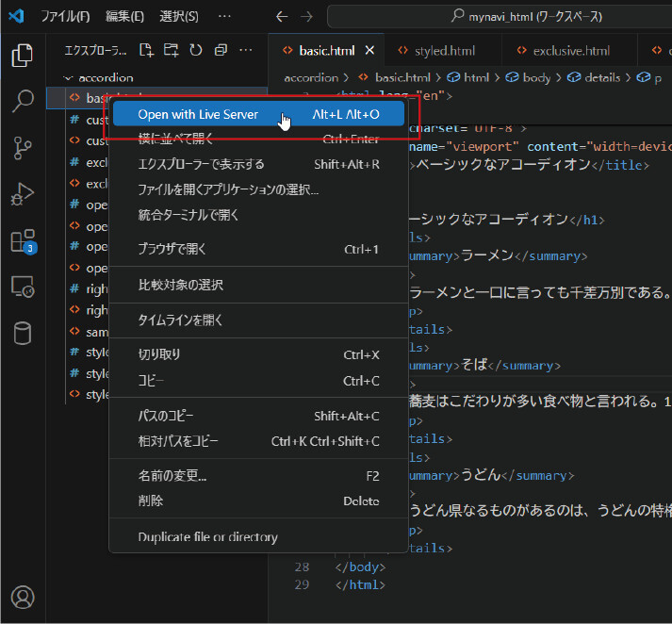Collapse all folders in explorer
This screenshot has height=624, width=672.
tap(221, 51)
